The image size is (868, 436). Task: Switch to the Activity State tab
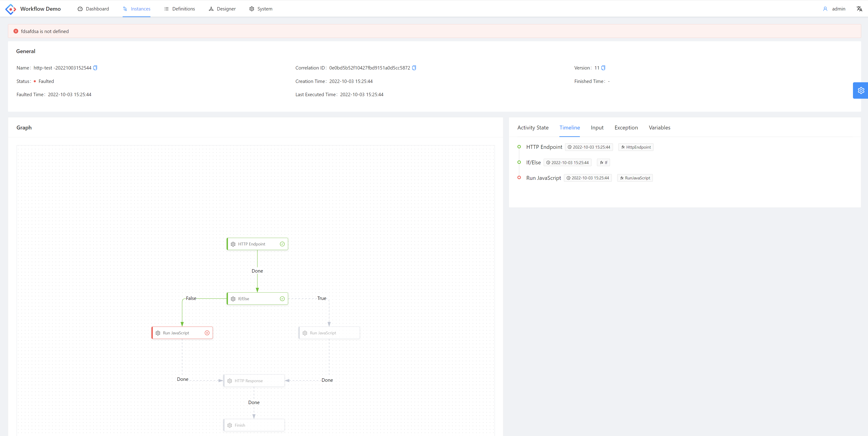click(x=533, y=127)
